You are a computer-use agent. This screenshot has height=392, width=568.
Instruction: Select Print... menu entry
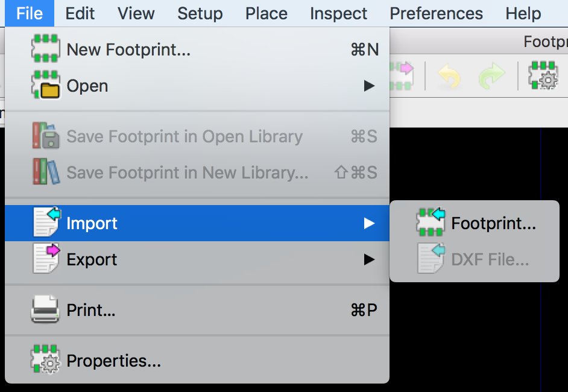(91, 311)
